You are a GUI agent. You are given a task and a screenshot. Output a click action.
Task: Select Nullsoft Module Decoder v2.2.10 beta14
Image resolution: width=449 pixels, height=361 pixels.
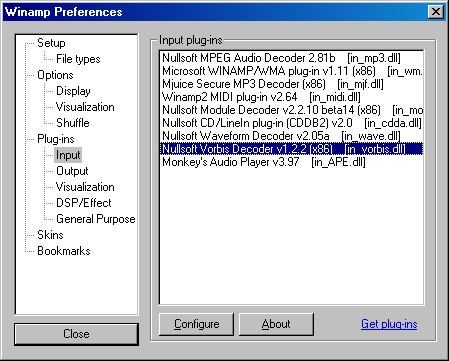coord(291,110)
